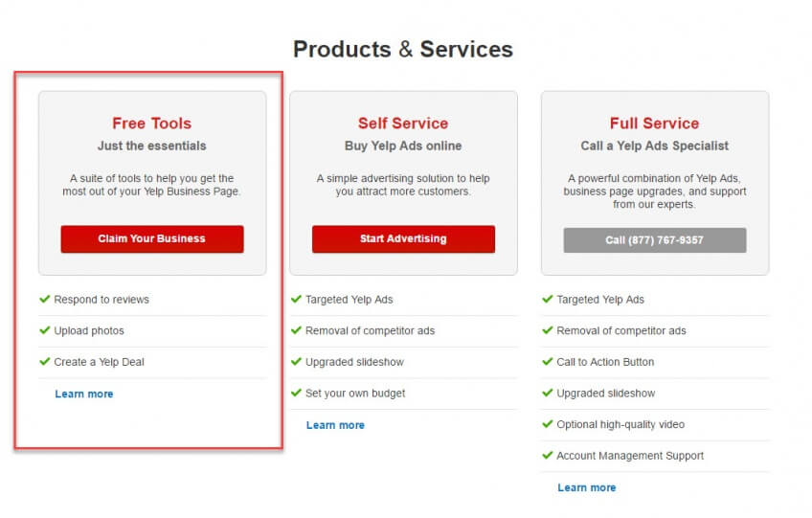Image resolution: width=812 pixels, height=518 pixels.
Task: Click checkmark beside Self Service Upgraded slideshow
Action: (296, 362)
